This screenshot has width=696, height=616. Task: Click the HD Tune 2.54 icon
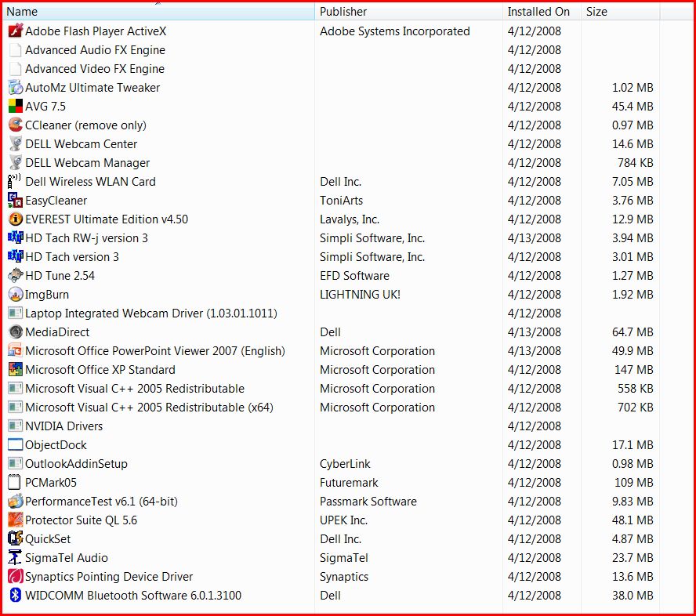tap(15, 276)
